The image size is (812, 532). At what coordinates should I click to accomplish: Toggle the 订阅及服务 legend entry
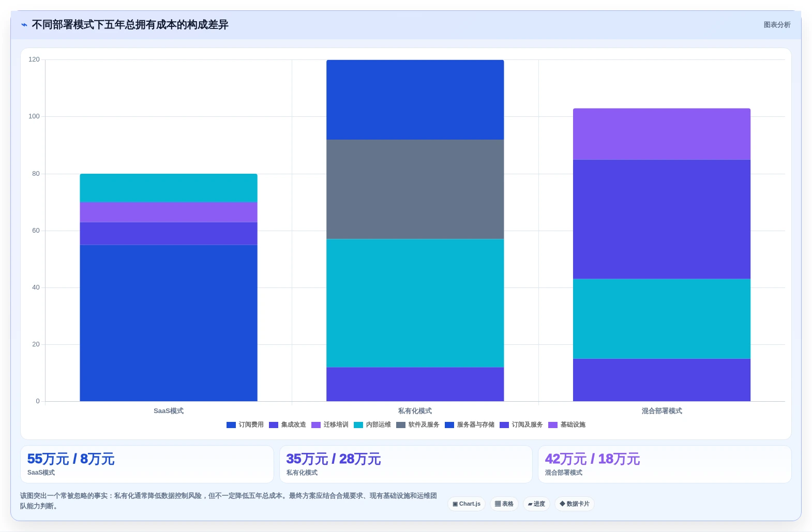(521, 425)
